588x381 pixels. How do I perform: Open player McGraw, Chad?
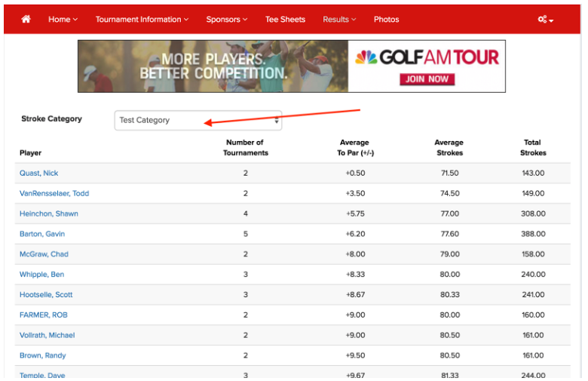tap(44, 254)
